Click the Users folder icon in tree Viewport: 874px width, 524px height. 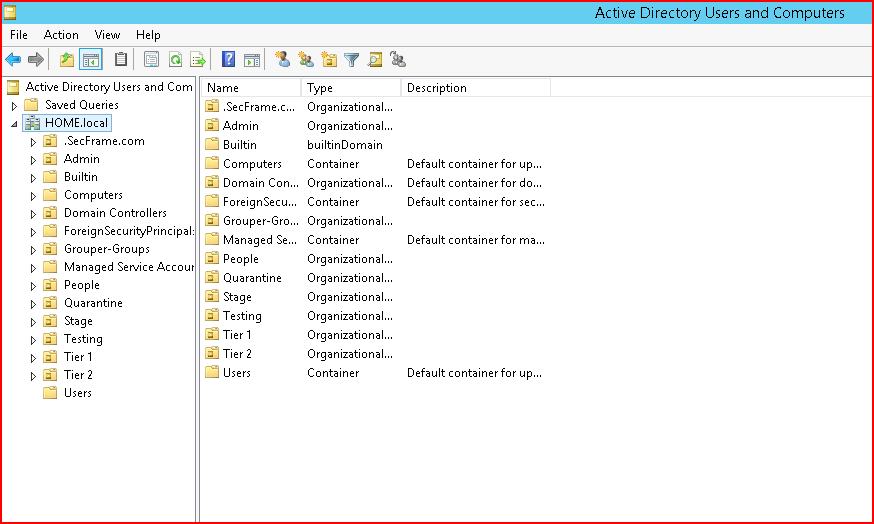pyautogui.click(x=50, y=392)
